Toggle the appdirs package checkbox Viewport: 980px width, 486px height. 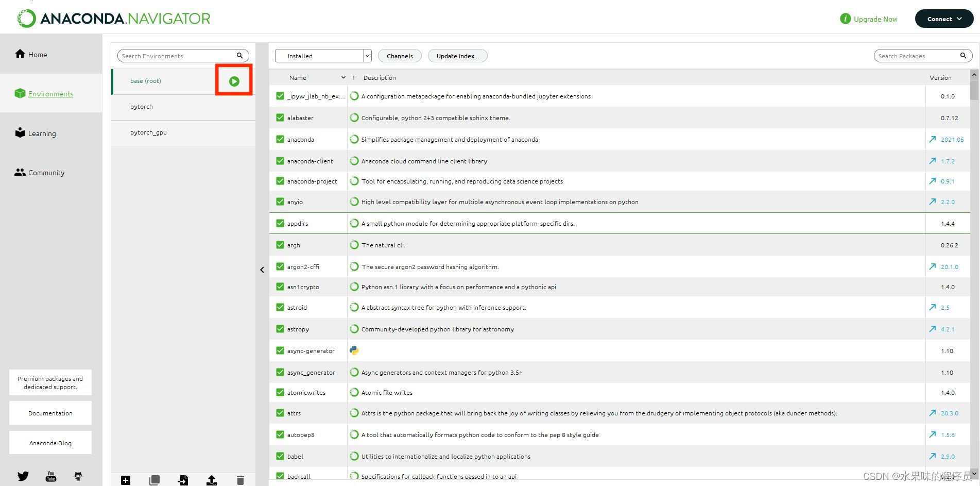280,223
